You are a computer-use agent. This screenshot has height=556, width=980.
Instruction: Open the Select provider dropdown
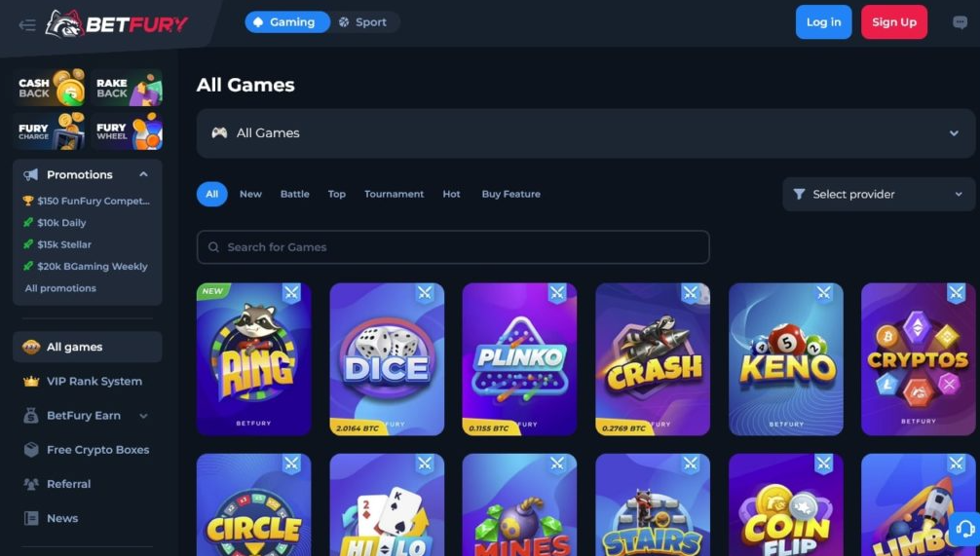click(878, 195)
